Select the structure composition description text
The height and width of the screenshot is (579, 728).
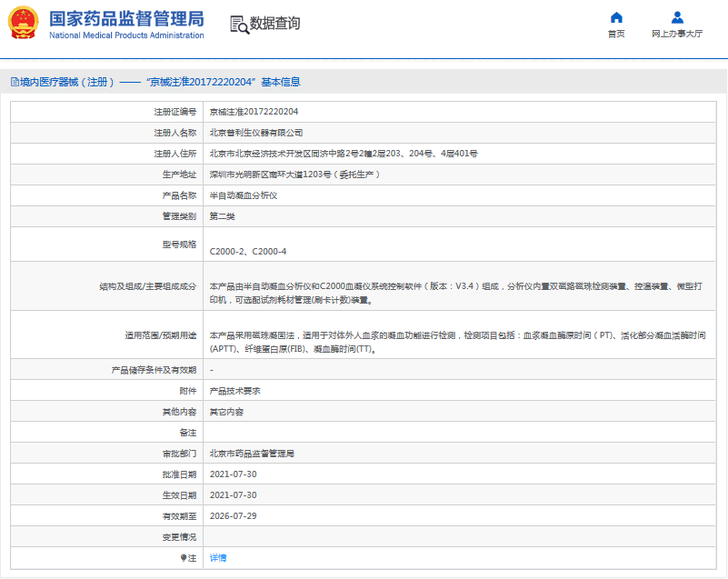[455, 293]
